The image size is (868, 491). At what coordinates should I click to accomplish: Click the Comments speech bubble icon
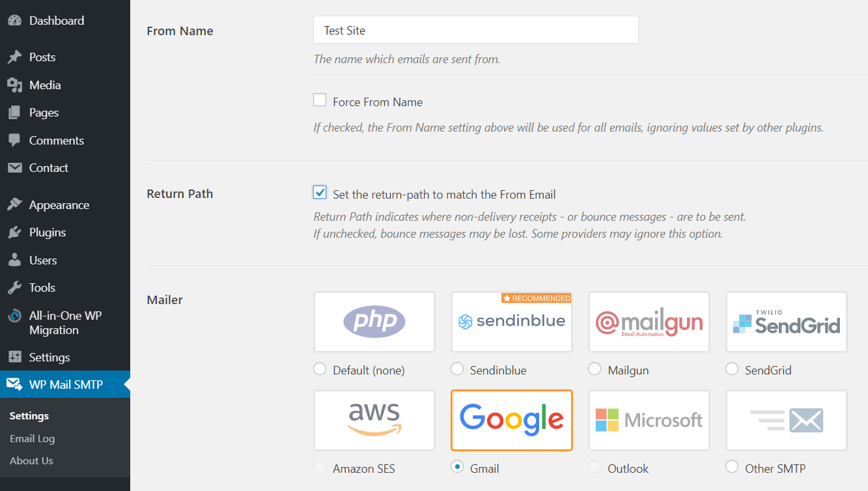(14, 141)
